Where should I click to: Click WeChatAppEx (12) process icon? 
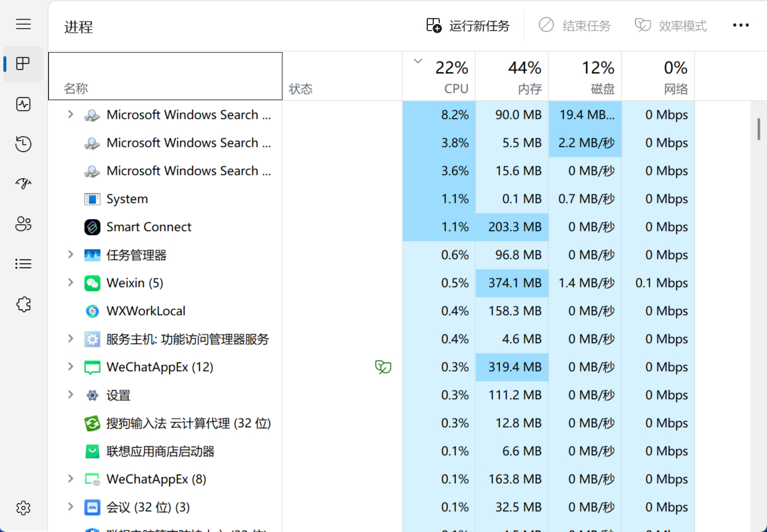[x=92, y=367]
